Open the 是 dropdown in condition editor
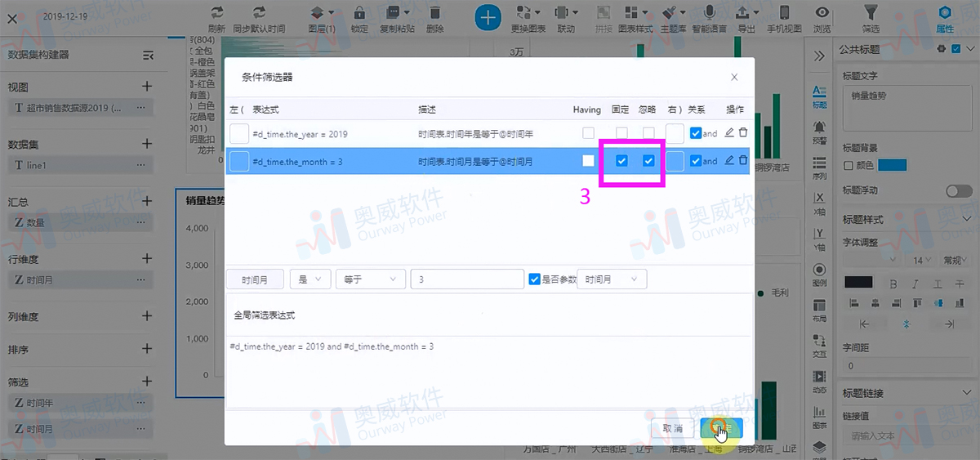This screenshot has width=980, height=460. [310, 279]
